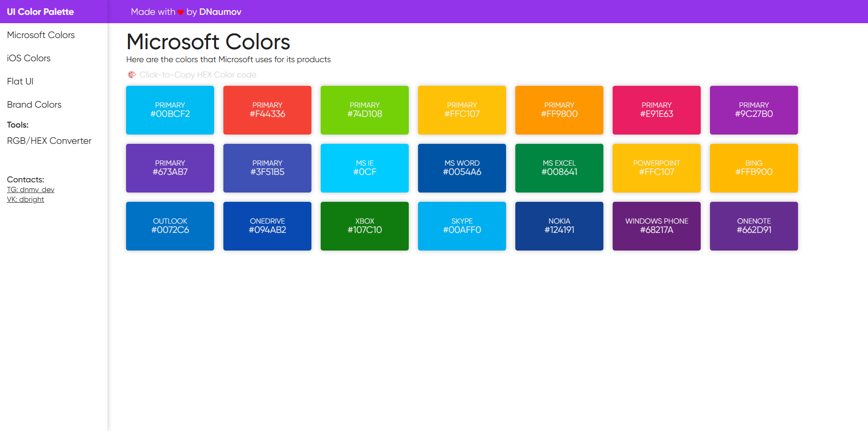Click the DNaumov name in top bar
This screenshot has width=868, height=431.
[x=220, y=12]
